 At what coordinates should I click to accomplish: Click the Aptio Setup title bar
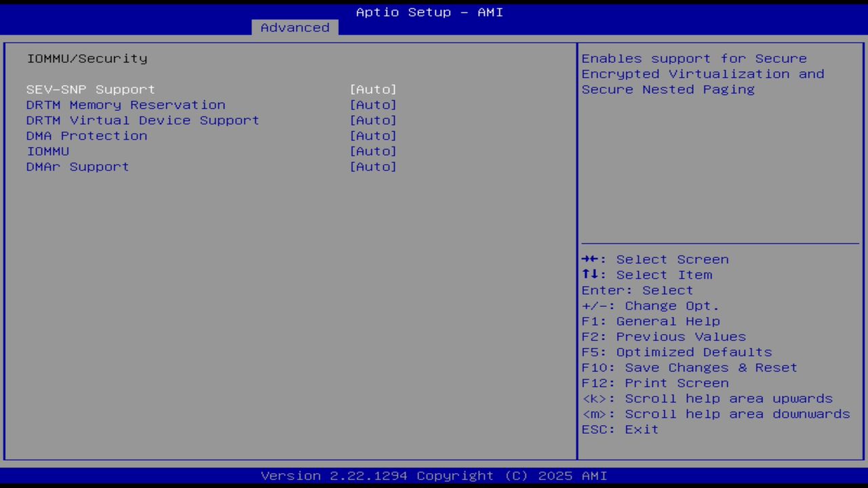429,12
